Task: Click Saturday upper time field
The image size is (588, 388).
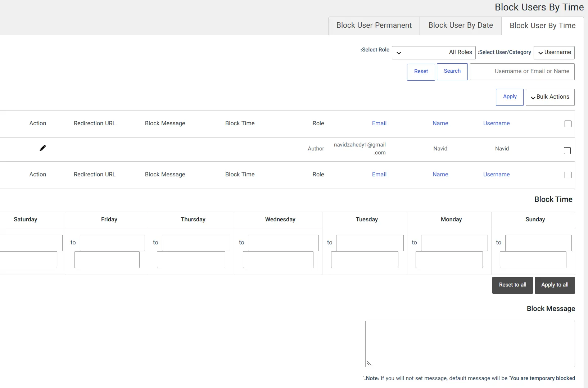Action: point(31,243)
